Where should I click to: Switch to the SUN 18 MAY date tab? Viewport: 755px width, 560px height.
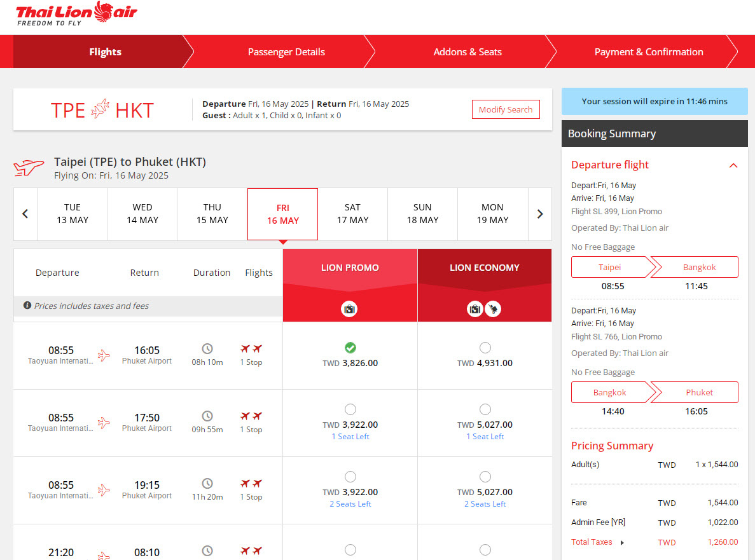click(422, 214)
